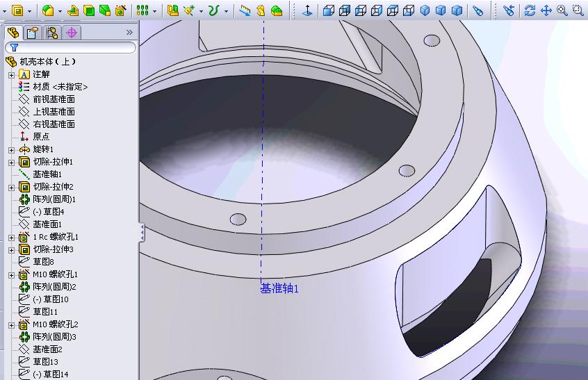Click the Zoom to Fit icon
Screen dimensions: 588x380
[x=562, y=10]
